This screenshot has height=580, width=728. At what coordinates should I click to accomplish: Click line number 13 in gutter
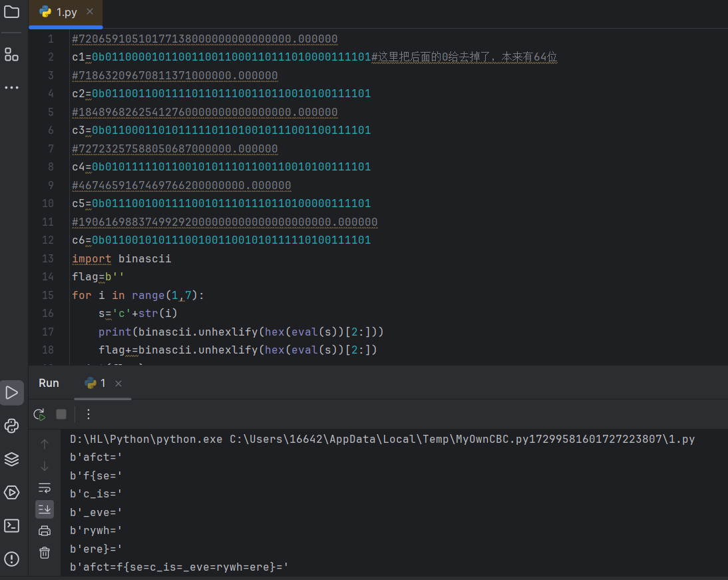click(48, 258)
